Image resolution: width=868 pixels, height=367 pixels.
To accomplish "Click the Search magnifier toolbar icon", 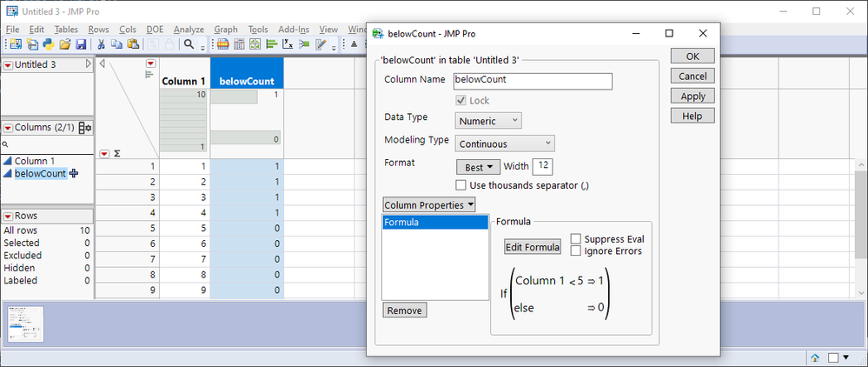I will (x=189, y=44).
